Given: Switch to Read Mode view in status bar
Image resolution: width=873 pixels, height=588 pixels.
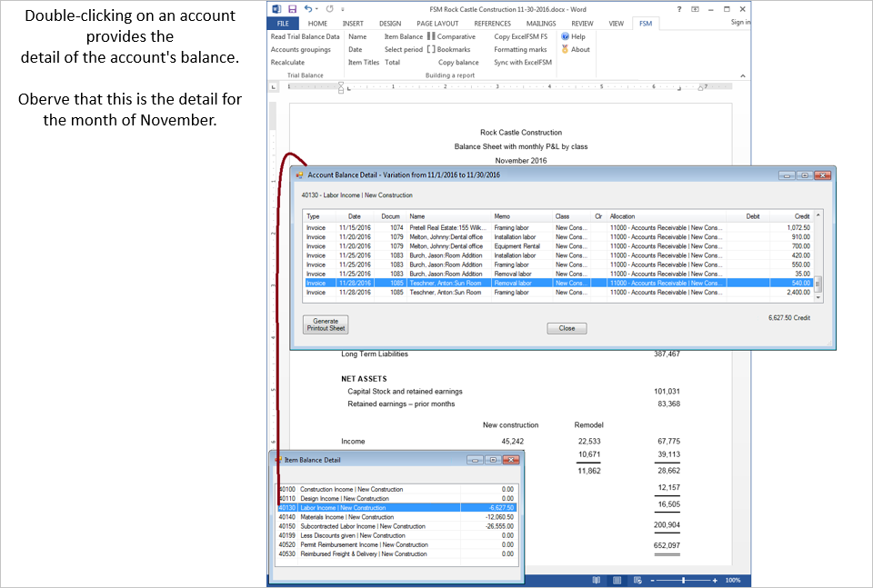Looking at the screenshot, I should click(597, 580).
